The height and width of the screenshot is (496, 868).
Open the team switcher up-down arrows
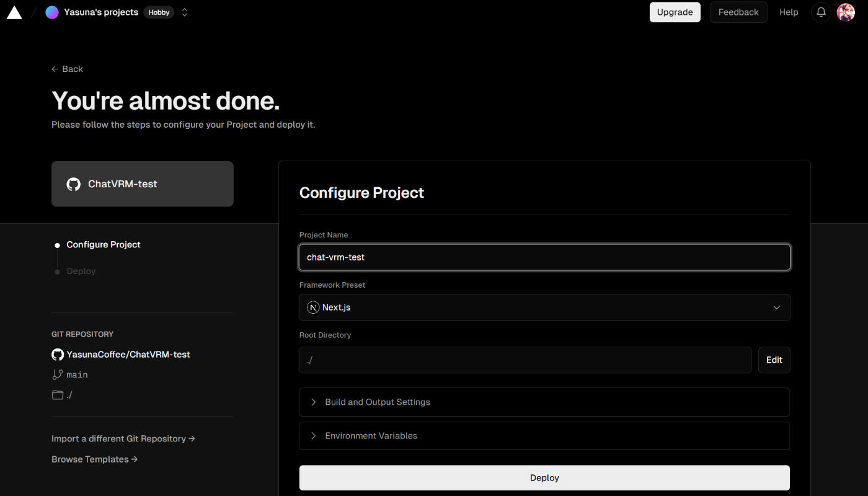click(184, 12)
